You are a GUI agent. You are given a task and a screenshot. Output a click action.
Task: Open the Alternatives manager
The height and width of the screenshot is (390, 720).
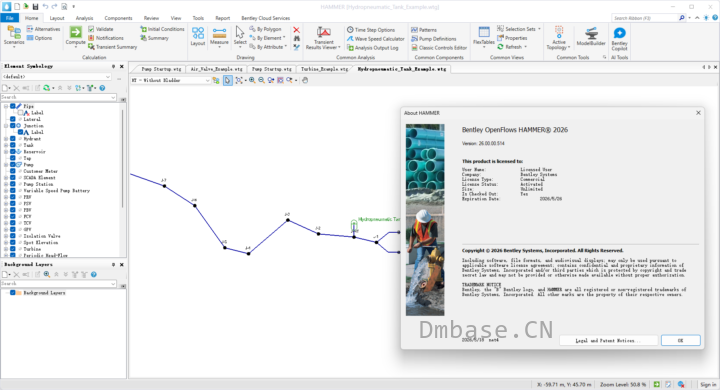(43, 29)
